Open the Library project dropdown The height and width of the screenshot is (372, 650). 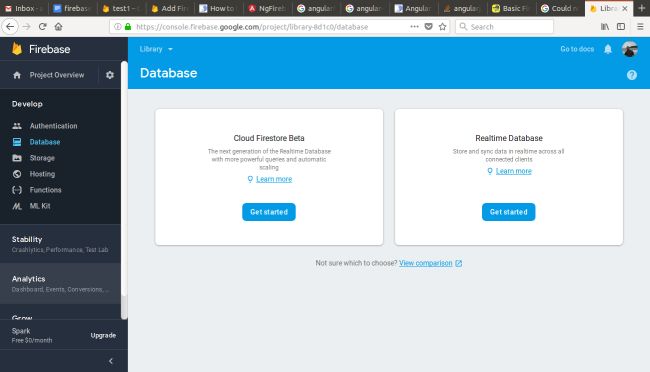pos(156,49)
